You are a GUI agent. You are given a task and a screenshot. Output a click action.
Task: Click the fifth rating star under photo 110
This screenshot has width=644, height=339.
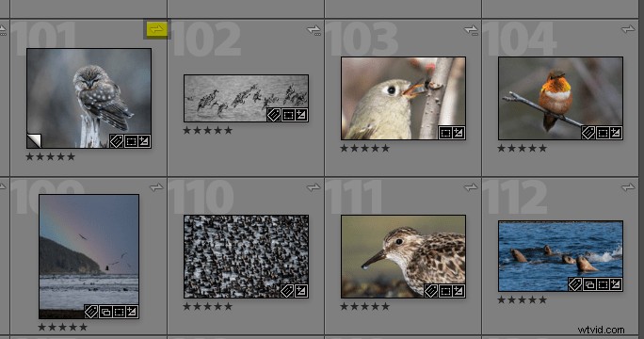tap(228, 306)
